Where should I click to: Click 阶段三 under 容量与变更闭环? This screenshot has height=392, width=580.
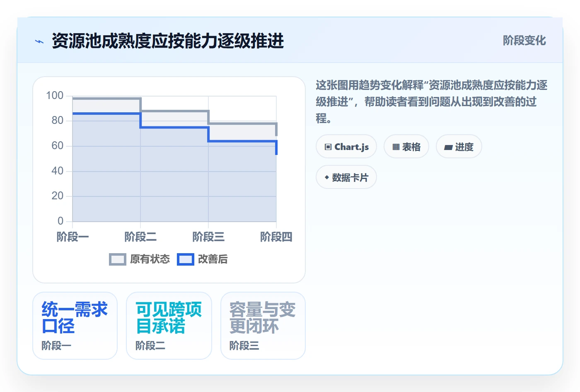click(244, 346)
